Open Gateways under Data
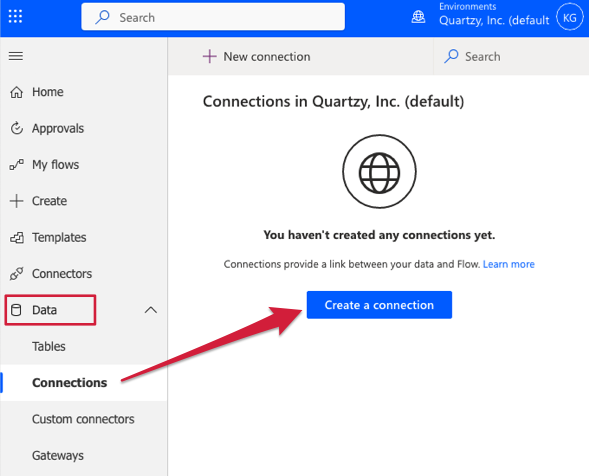The width and height of the screenshot is (589, 476). click(x=58, y=456)
